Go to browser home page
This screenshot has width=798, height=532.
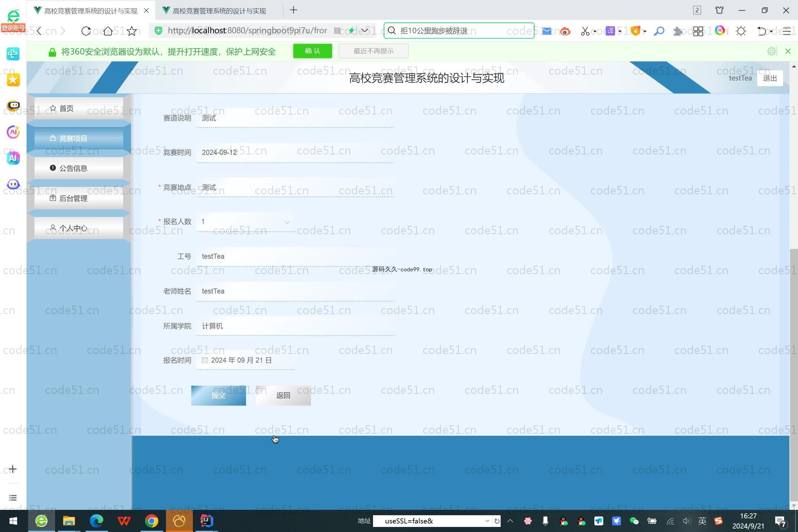[108, 31]
